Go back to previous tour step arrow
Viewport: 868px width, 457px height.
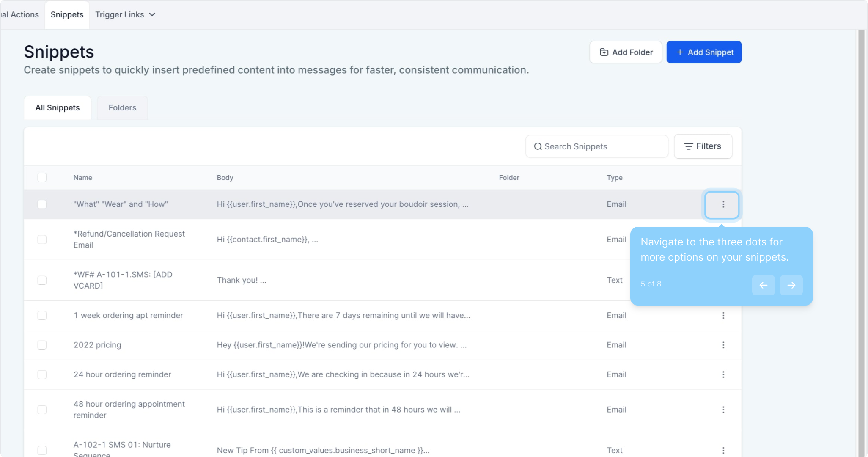click(x=763, y=285)
